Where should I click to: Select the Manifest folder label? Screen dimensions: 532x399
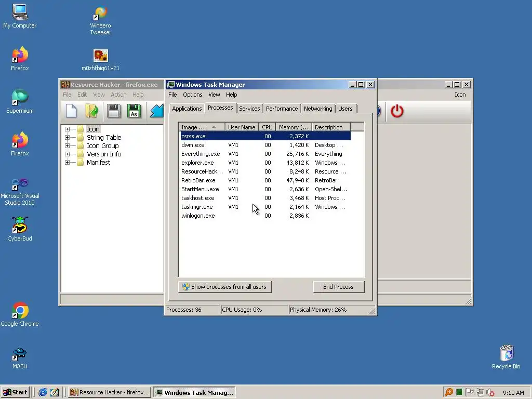(98, 162)
